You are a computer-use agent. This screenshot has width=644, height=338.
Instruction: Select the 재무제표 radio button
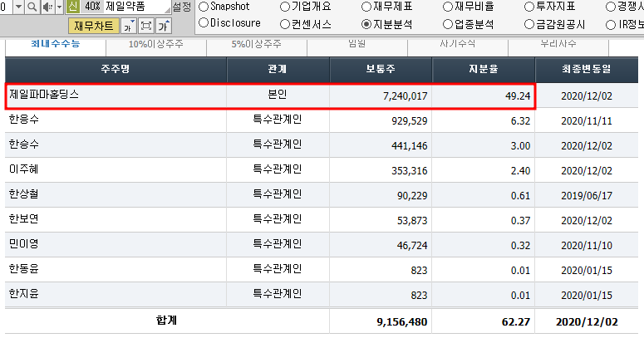(x=366, y=7)
